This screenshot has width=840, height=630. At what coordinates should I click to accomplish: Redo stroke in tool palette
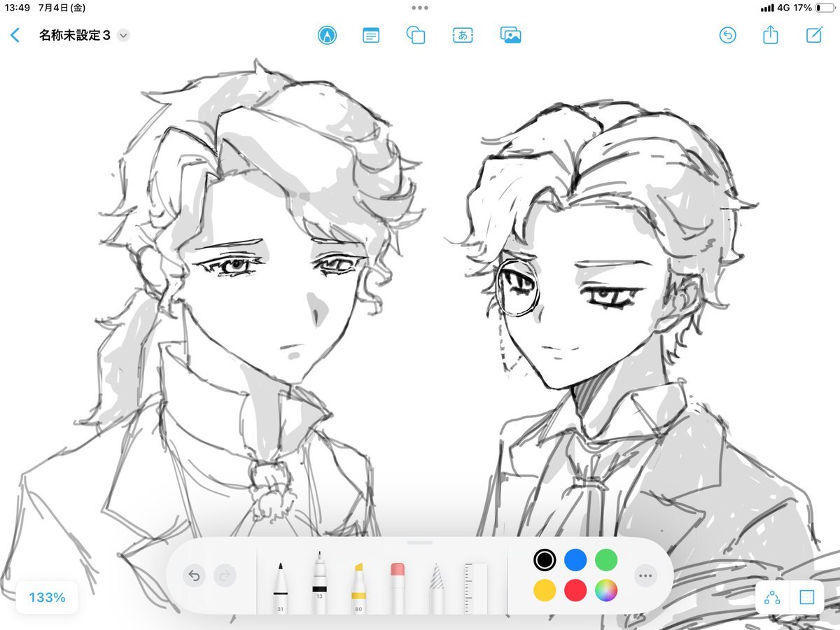[x=225, y=575]
